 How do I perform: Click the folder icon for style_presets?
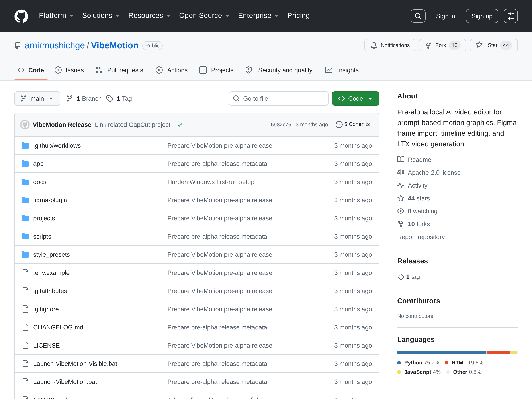click(25, 254)
